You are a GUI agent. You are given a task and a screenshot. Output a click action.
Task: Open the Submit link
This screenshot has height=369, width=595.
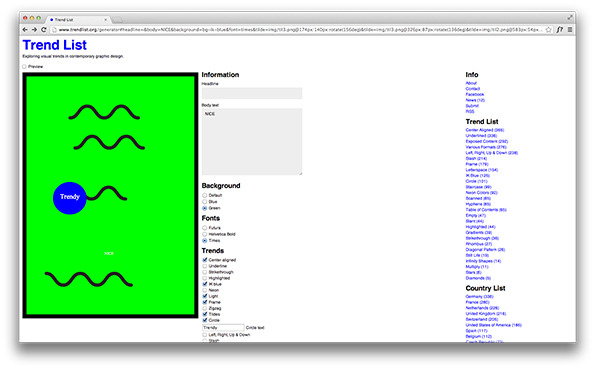coord(472,106)
